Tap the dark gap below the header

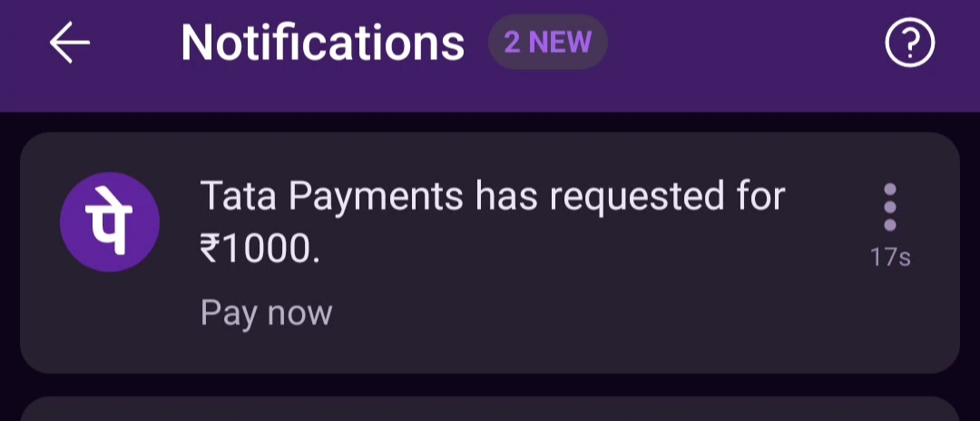(490, 122)
